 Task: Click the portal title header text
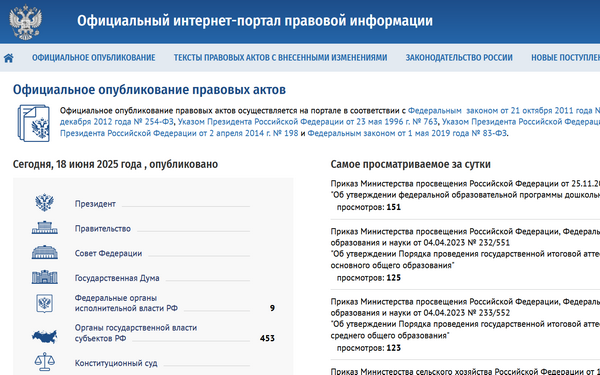coord(255,21)
